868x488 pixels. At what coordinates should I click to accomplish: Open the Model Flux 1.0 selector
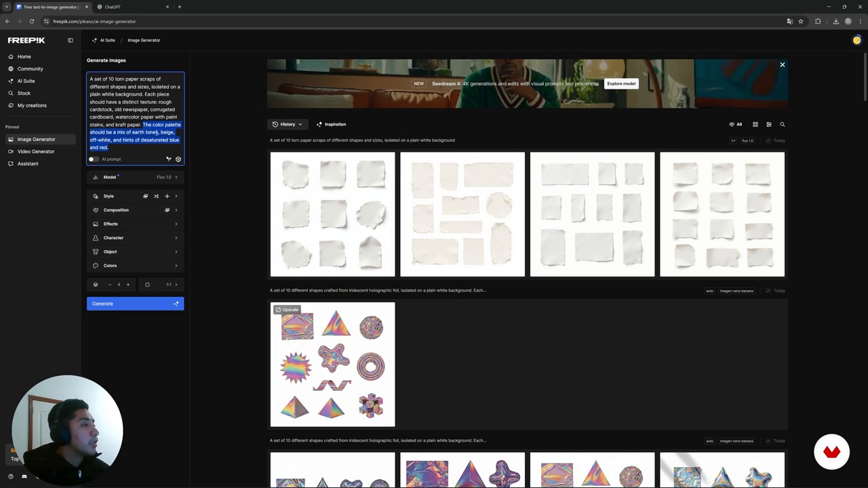135,178
